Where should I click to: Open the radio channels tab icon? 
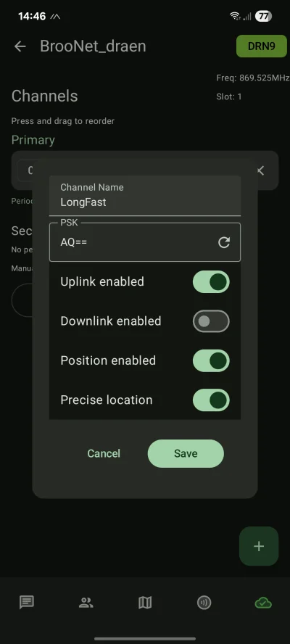pyautogui.click(x=204, y=603)
